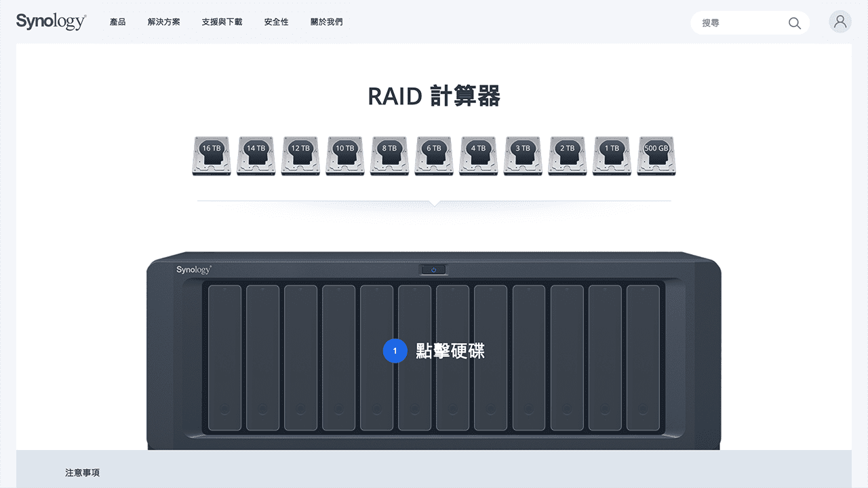Select the 500 GB drive icon
Image resolution: width=868 pixels, height=488 pixels.
[656, 155]
